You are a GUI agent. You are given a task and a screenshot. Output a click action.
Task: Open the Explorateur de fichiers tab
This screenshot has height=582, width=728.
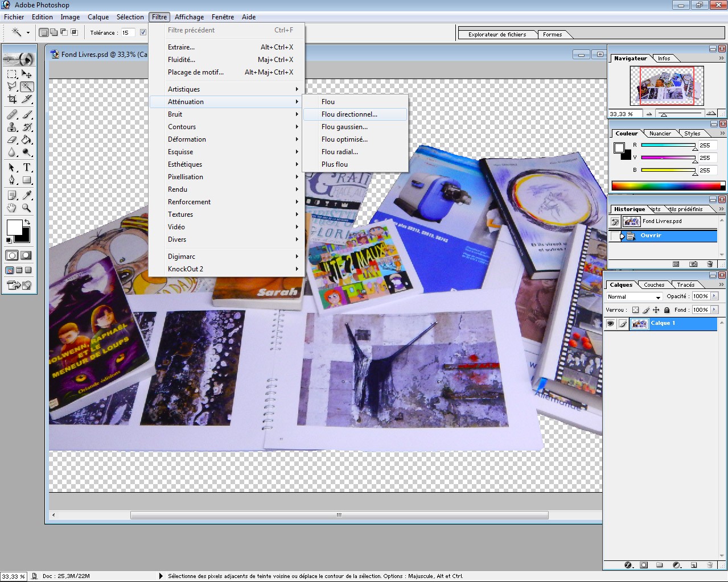point(497,34)
